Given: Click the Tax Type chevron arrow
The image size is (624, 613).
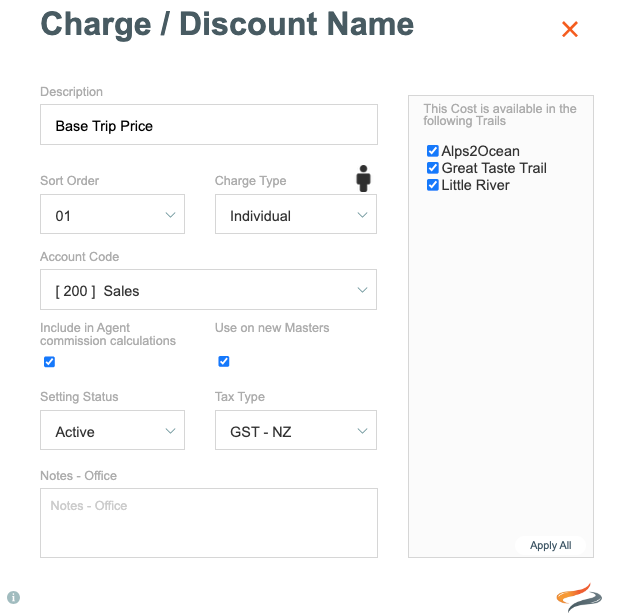Looking at the screenshot, I should coord(362,431).
